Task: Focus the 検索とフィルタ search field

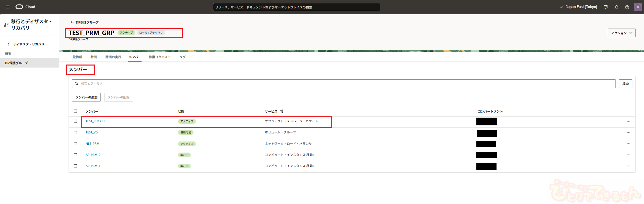Action: (343, 84)
